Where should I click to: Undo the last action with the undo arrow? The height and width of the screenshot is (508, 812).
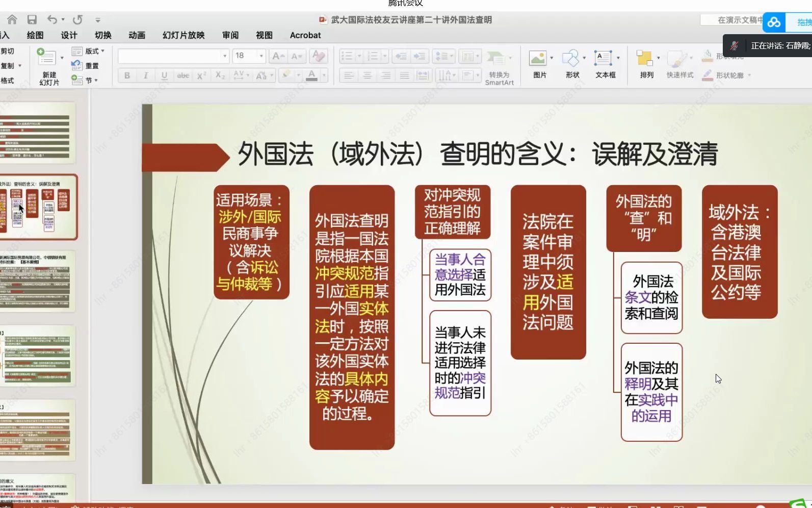52,19
